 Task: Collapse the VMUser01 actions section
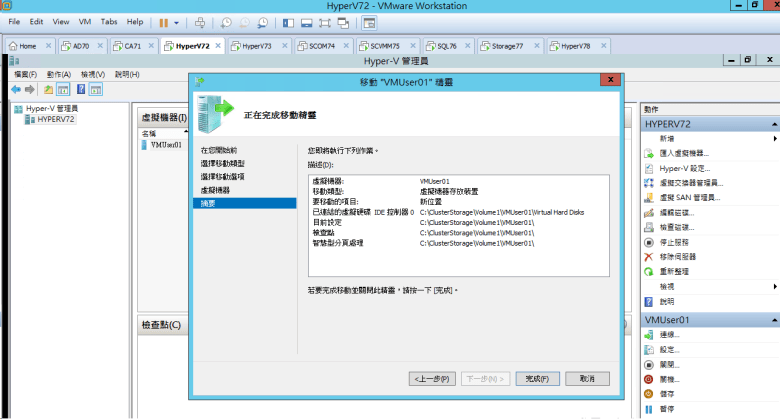[774, 320]
